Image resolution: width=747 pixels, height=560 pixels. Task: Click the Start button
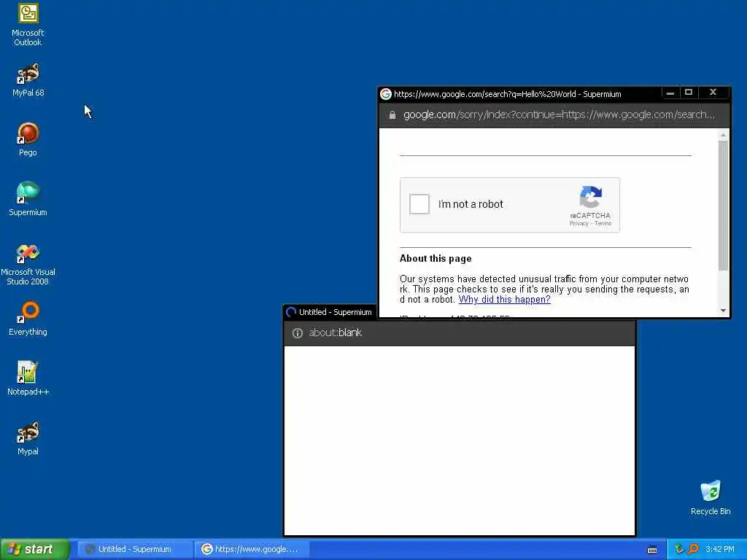pyautogui.click(x=34, y=549)
